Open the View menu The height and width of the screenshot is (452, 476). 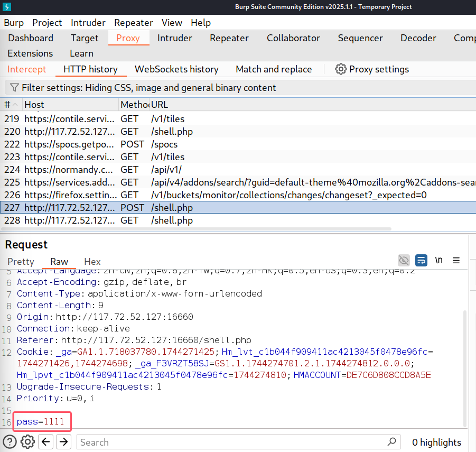172,23
